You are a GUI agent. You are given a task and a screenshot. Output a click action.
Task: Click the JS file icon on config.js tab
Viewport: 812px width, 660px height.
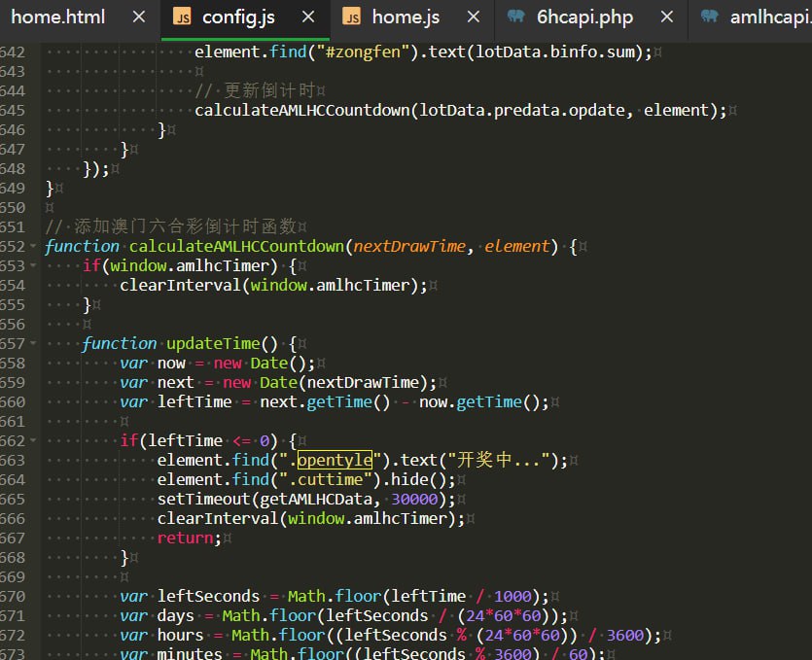tap(182, 17)
